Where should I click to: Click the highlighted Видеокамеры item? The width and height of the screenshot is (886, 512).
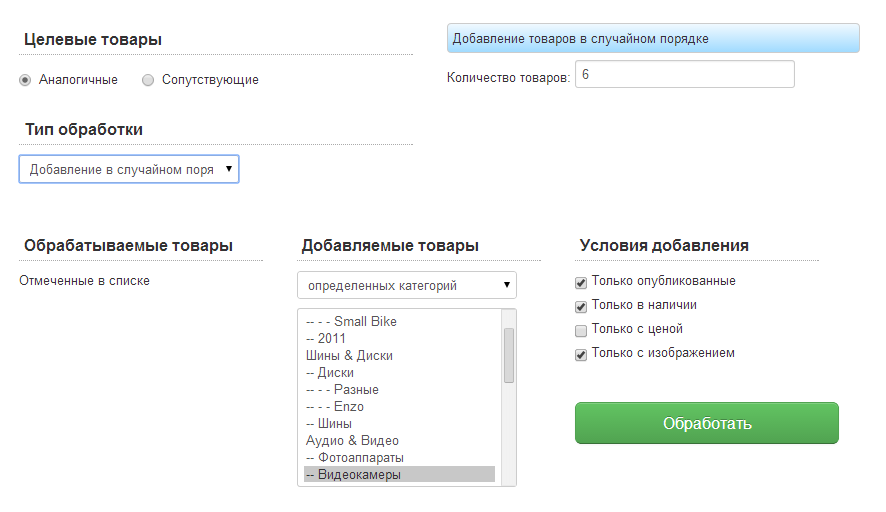point(359,475)
